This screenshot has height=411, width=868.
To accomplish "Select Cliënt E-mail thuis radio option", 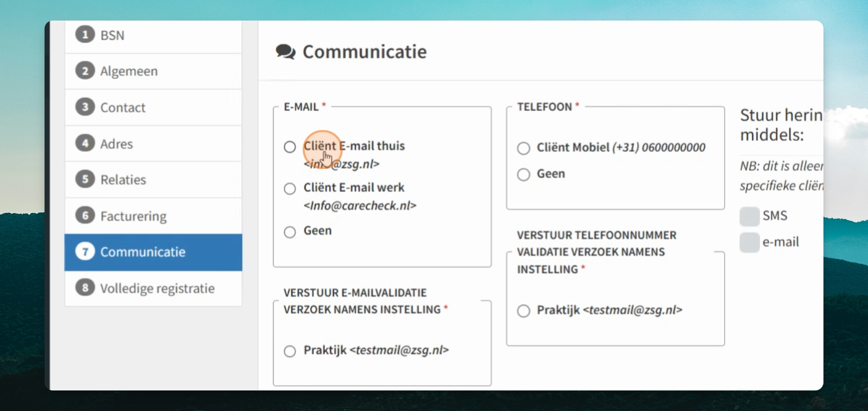I will (290, 147).
